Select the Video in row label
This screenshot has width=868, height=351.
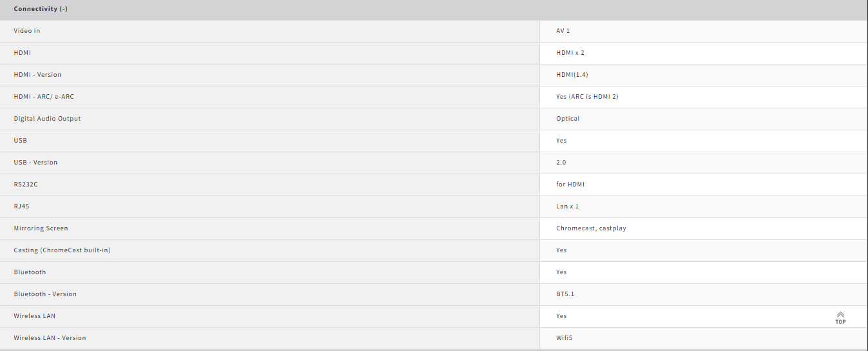pyautogui.click(x=27, y=31)
